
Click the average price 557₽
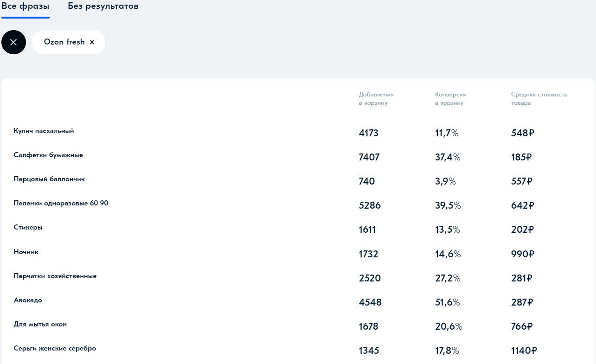coord(522,182)
